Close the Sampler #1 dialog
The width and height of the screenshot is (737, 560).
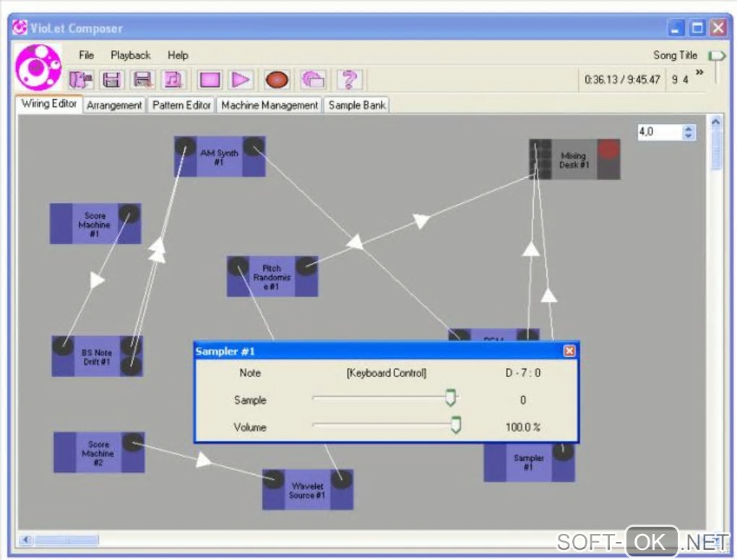(x=569, y=350)
